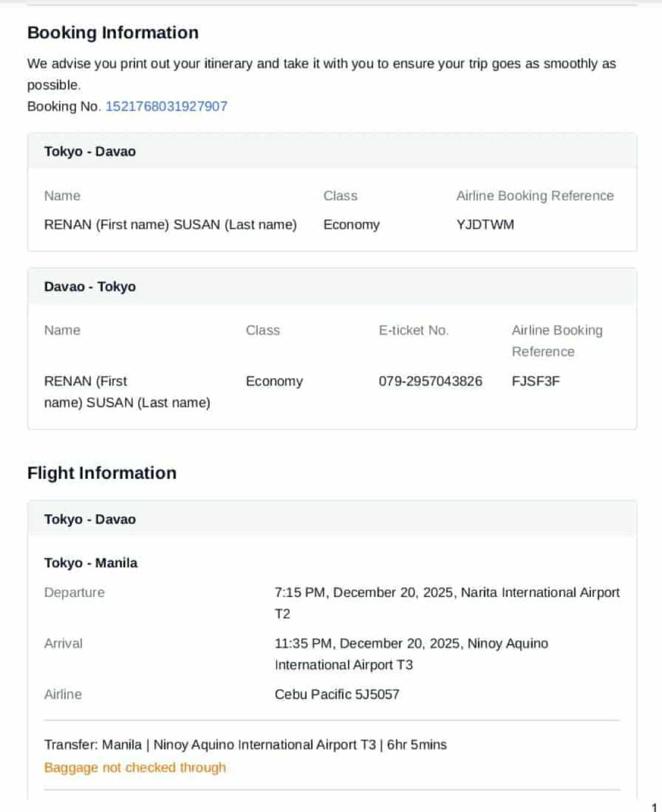The image size is (662, 812).
Task: Click the Baggage not checked through warning
Action: tap(135, 767)
